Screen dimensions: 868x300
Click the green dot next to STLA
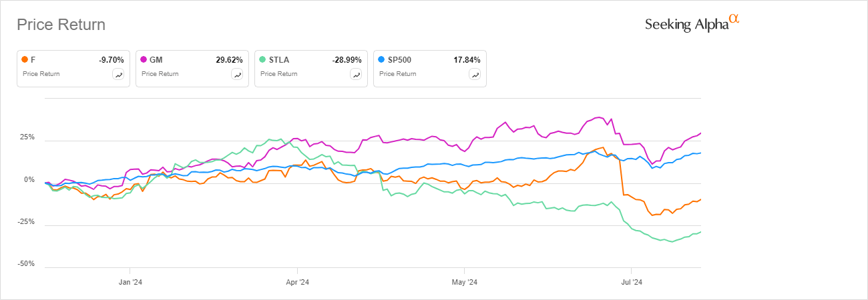(263, 59)
